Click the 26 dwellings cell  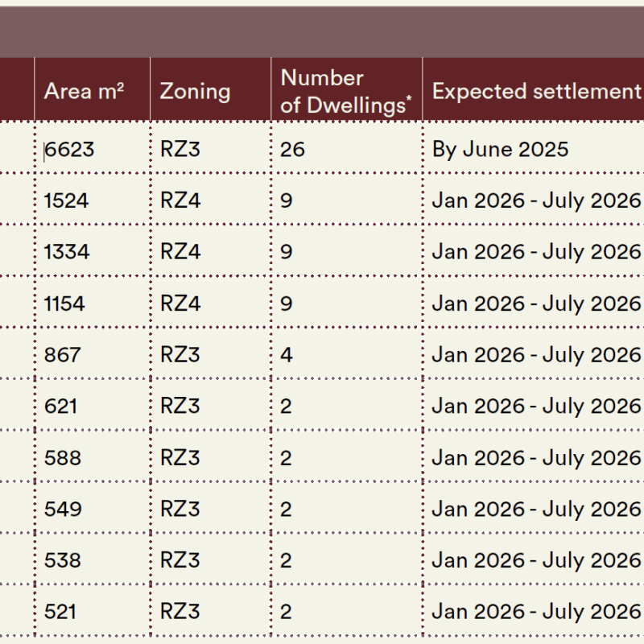coord(293,149)
